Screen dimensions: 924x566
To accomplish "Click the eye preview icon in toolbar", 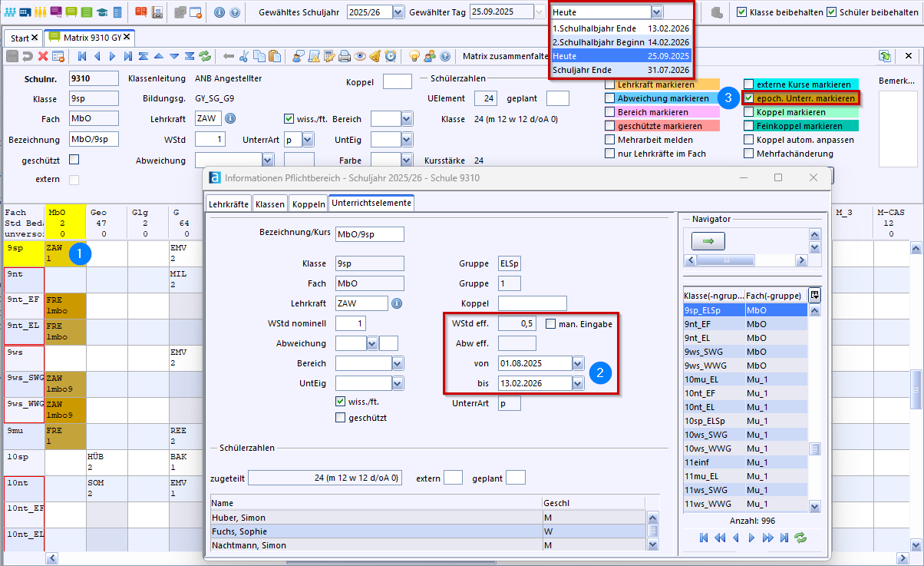I will 360,56.
